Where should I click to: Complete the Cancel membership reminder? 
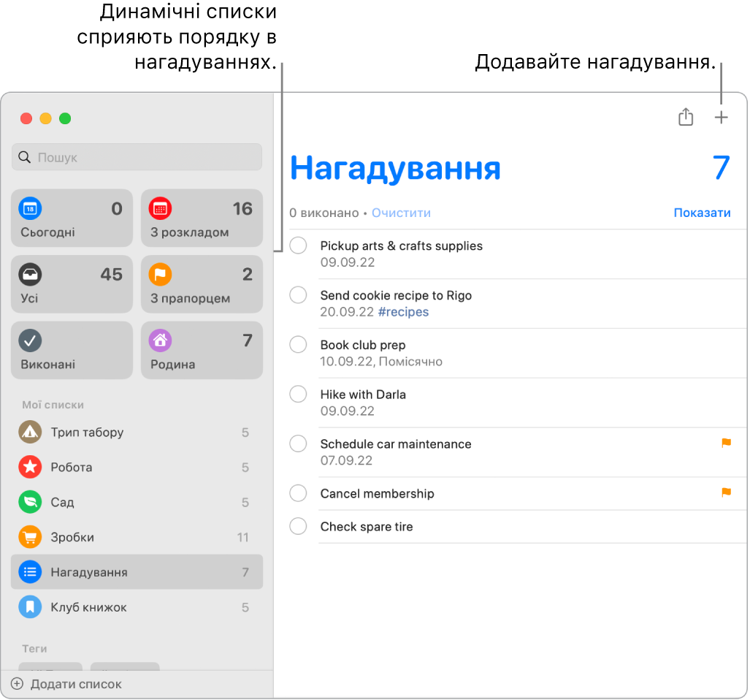click(298, 493)
